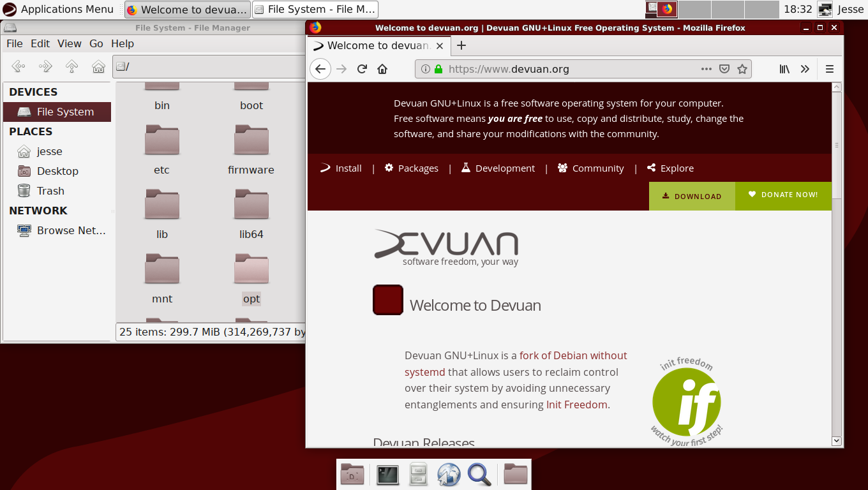Viewport: 868px width, 490px height.
Task: Open Install link in site navigation
Action: [341, 168]
